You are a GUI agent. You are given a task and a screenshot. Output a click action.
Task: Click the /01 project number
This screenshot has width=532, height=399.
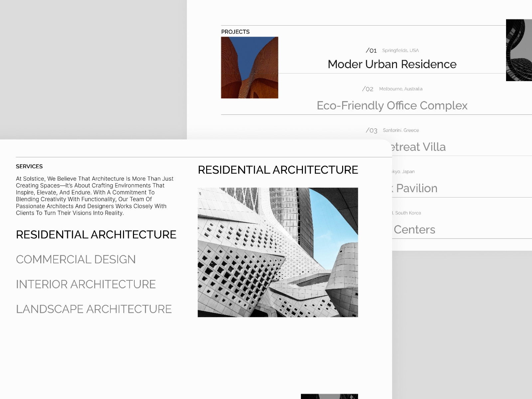tap(371, 51)
